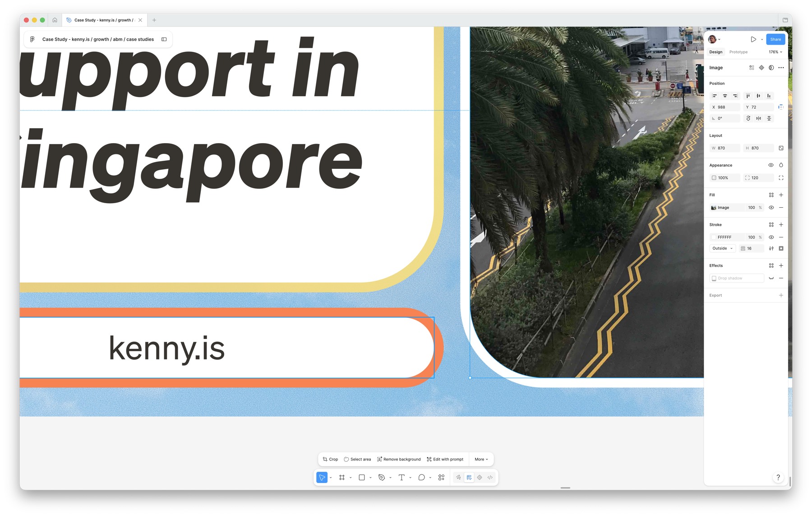Open more options for the Image layer
This screenshot has height=516, width=812.
(781, 68)
